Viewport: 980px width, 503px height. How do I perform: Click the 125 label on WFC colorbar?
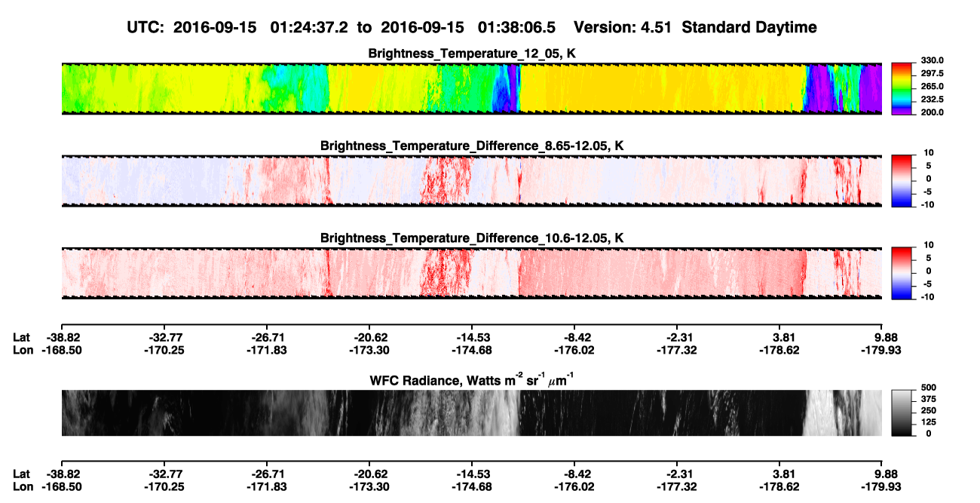[x=929, y=422]
